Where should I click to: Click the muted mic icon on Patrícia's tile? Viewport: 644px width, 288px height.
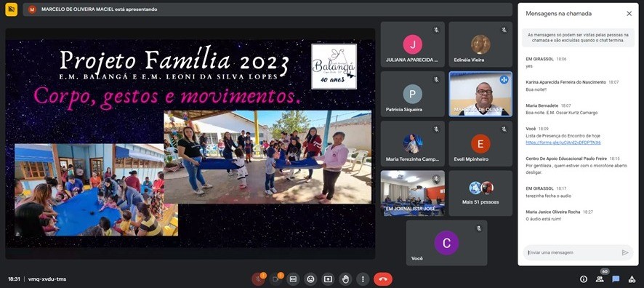[x=436, y=80]
